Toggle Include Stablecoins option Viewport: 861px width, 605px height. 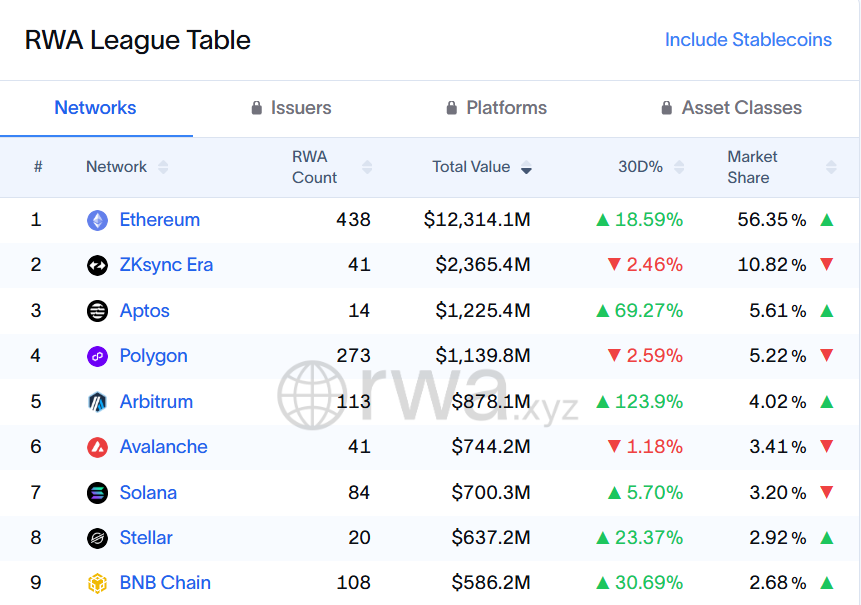[748, 40]
